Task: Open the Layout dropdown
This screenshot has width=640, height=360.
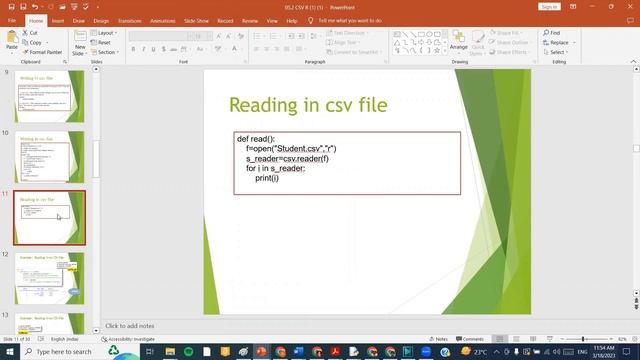Action: coord(104,33)
